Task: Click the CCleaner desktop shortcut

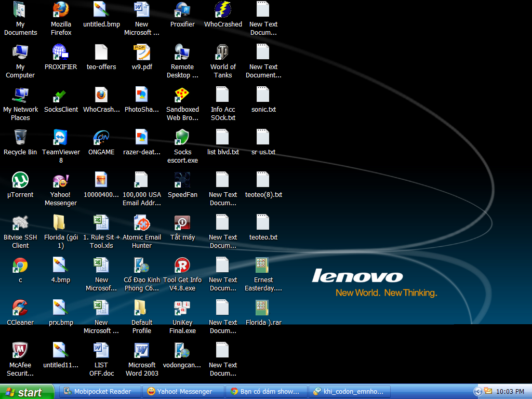Action: point(20,308)
